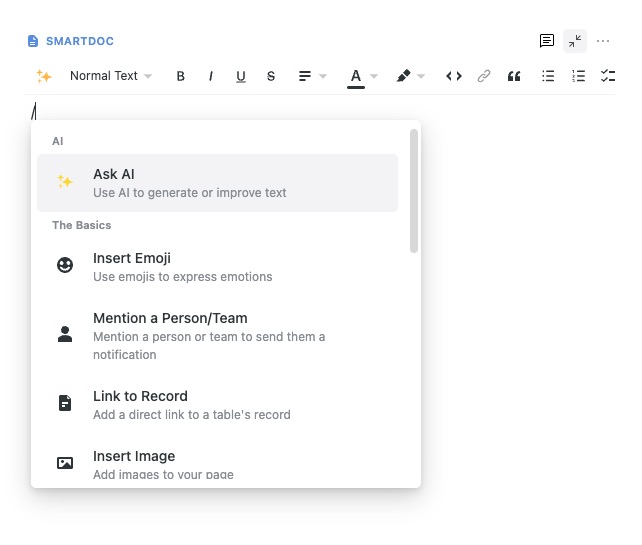Click 'Use emojis to express emotions' description
Screen dimensions: 642x545
pyautogui.click(x=183, y=276)
